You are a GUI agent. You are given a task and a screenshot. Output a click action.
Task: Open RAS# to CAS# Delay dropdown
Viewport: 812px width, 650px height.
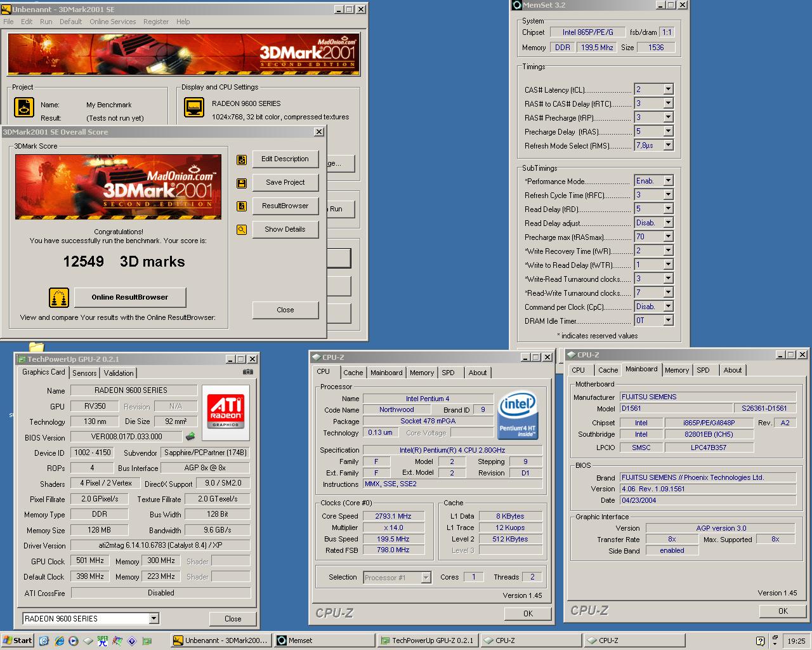(x=668, y=103)
